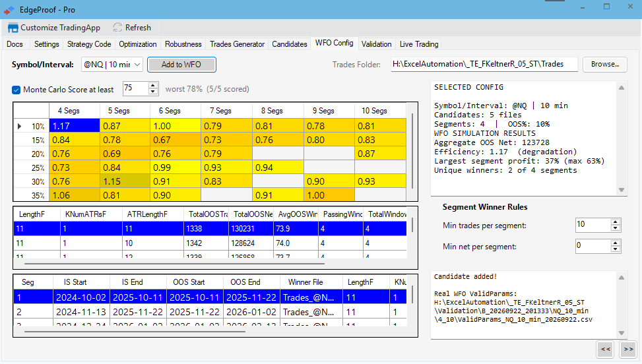
Task: Click the Add to WFO button
Action: coord(181,65)
